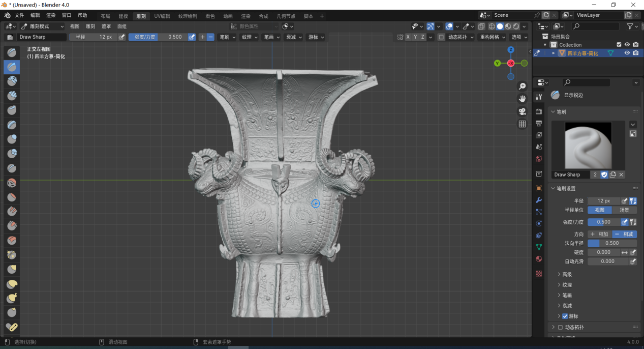Adjust the 强度/力度 slider in brush settings
This screenshot has height=349, width=644.
pos(604,222)
